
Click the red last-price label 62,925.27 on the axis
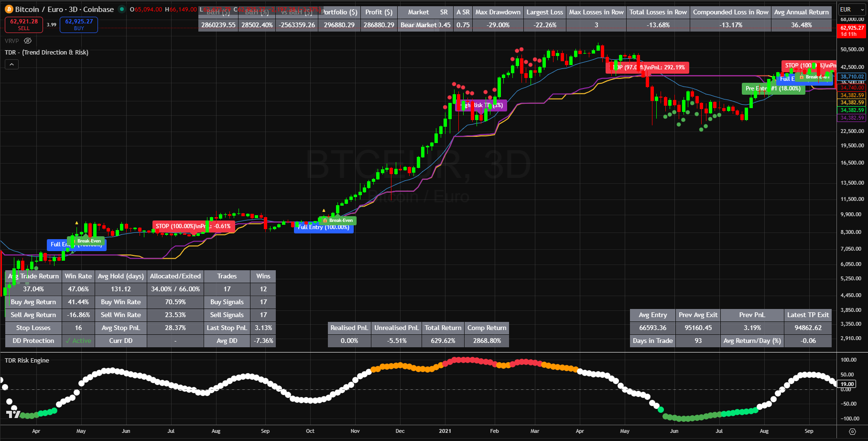pyautogui.click(x=851, y=31)
